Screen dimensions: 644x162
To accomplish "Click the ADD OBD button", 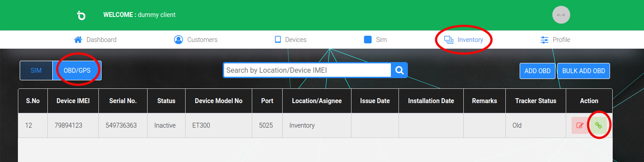I will [x=538, y=71].
